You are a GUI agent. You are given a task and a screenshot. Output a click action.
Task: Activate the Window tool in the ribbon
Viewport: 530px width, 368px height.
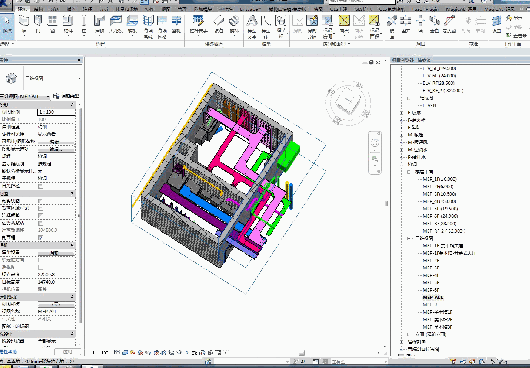point(52,24)
